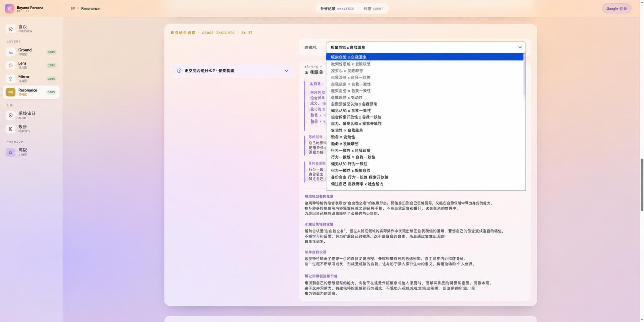Choose option 探索心 × 发散联想
This screenshot has width=644, height=322.
(x=425, y=71)
